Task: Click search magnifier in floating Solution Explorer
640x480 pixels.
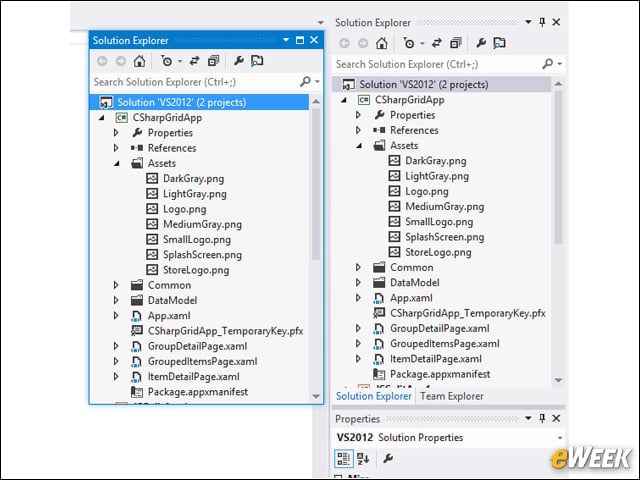Action: [305, 82]
